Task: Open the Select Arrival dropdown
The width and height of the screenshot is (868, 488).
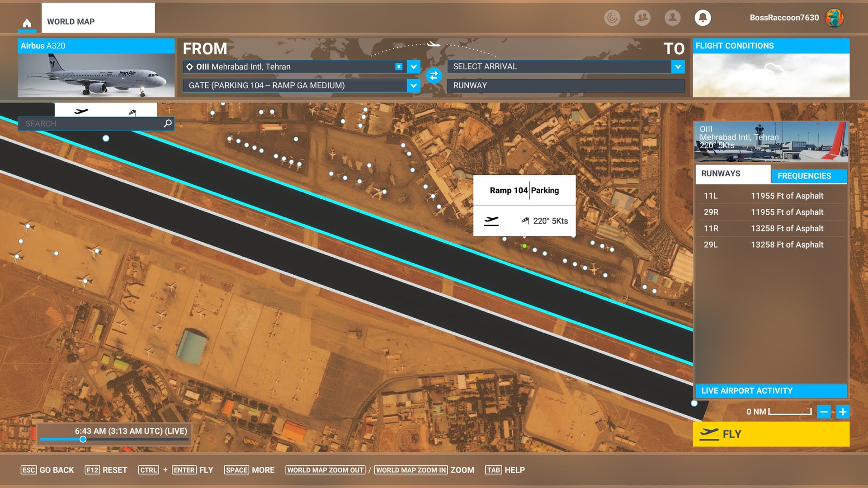Action: (x=678, y=66)
